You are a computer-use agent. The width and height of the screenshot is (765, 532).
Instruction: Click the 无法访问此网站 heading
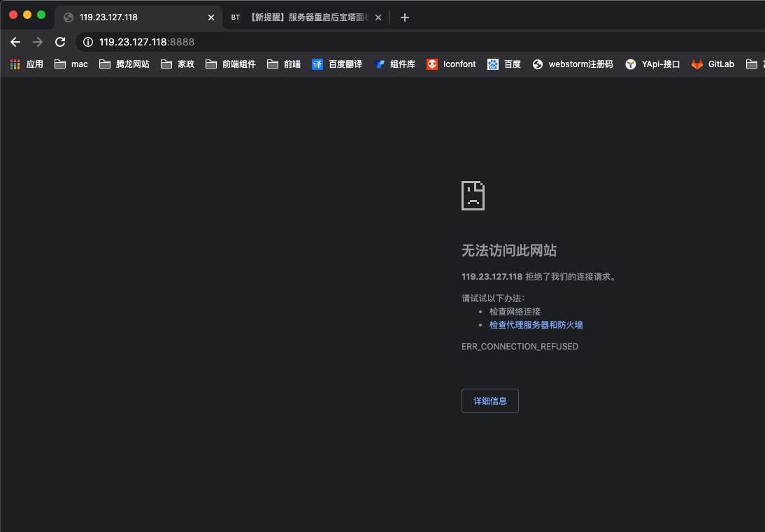(x=509, y=251)
